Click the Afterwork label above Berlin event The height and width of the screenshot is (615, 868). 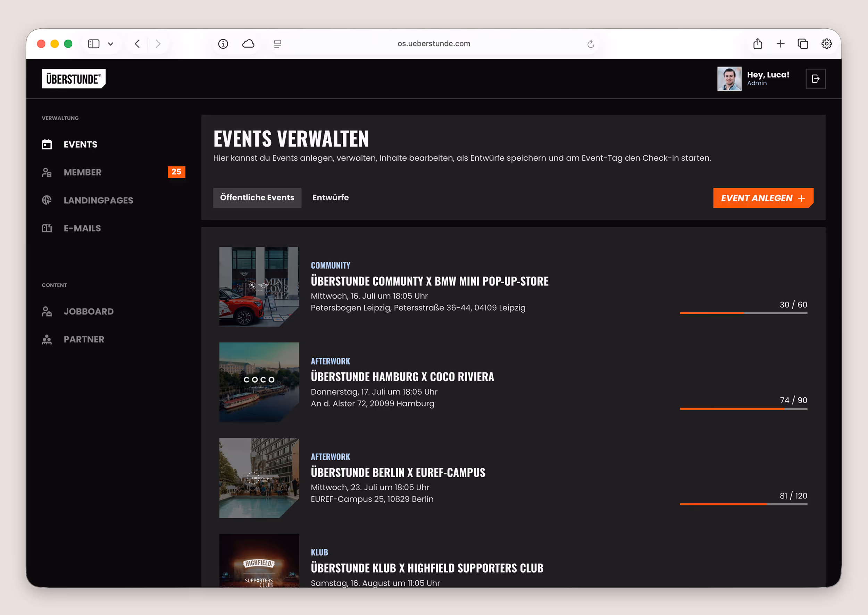[x=331, y=457]
